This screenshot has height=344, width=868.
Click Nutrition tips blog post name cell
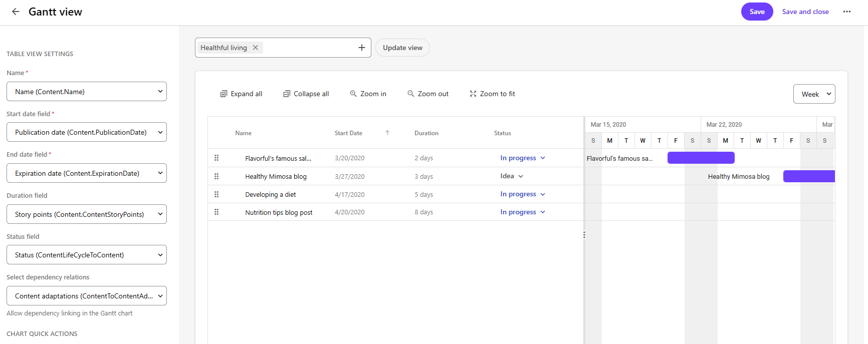279,213
